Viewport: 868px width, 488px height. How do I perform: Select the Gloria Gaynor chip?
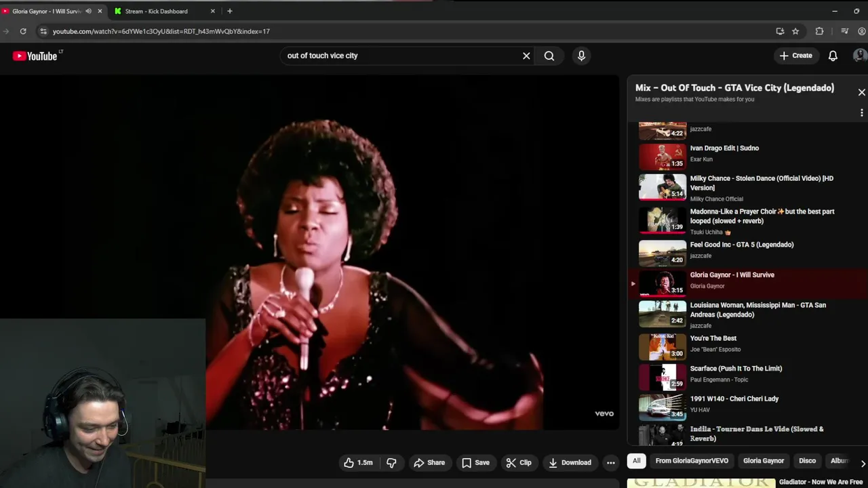click(x=763, y=461)
